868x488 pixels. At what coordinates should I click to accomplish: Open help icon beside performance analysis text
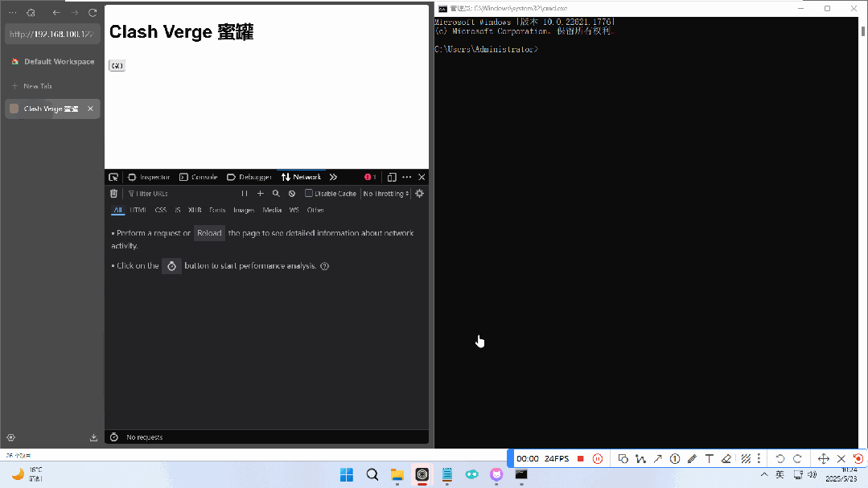point(325,266)
